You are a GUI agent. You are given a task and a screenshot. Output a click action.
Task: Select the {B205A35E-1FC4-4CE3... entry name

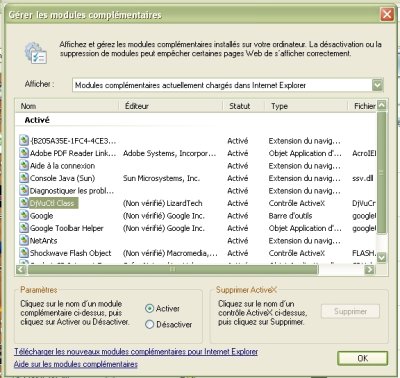pos(73,141)
